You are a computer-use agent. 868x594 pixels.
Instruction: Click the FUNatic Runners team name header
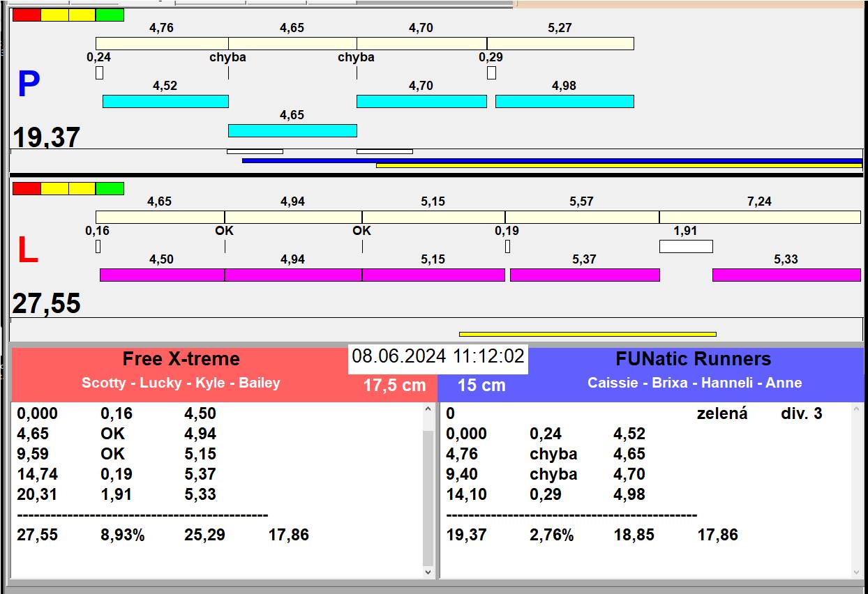694,359
